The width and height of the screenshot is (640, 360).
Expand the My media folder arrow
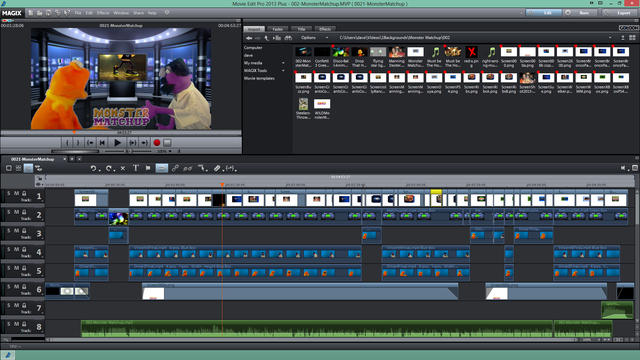(x=283, y=63)
